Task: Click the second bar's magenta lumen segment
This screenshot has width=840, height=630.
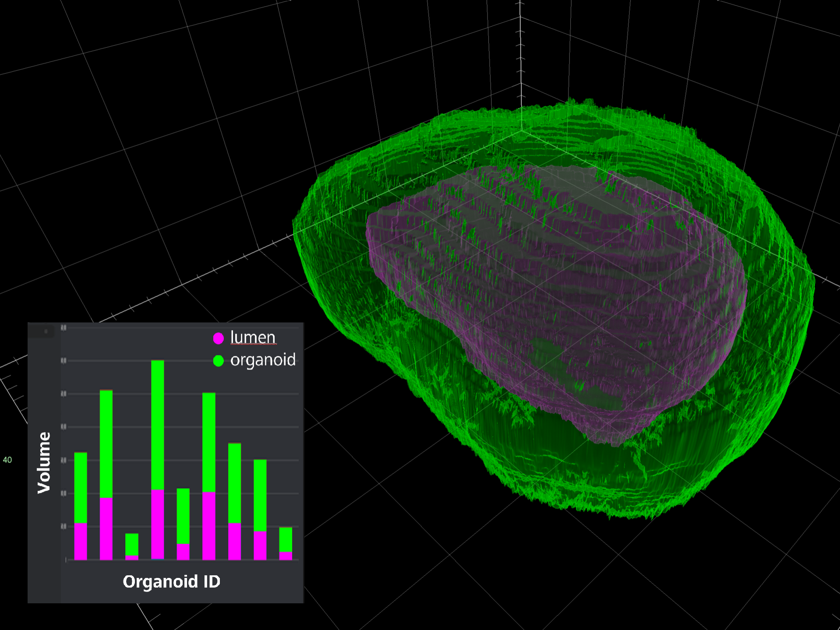Action: tap(106, 528)
